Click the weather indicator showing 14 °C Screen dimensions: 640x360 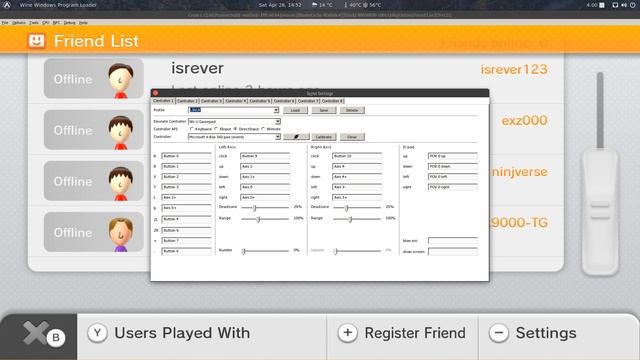[322, 5]
